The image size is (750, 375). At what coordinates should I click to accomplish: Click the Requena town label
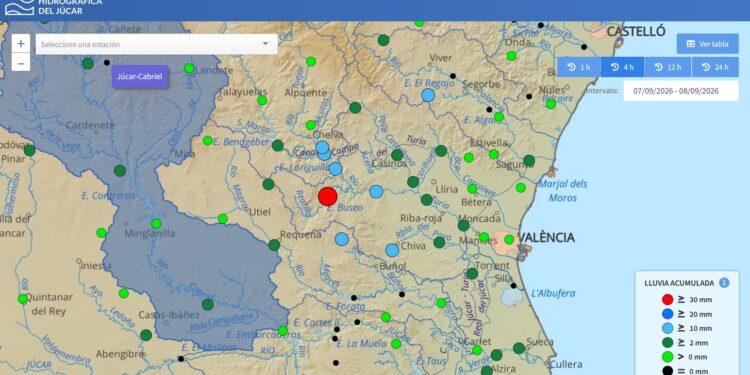301,234
